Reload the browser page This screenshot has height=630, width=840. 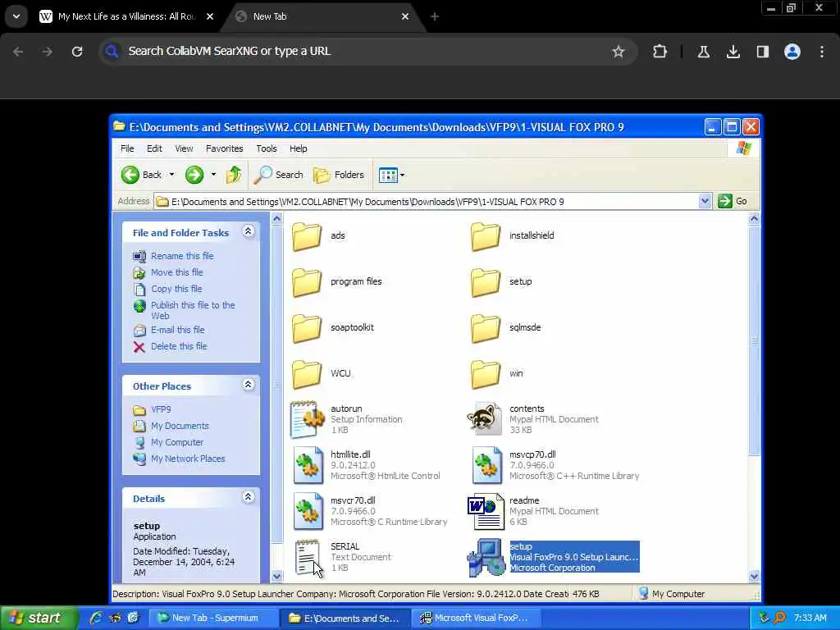(77, 52)
